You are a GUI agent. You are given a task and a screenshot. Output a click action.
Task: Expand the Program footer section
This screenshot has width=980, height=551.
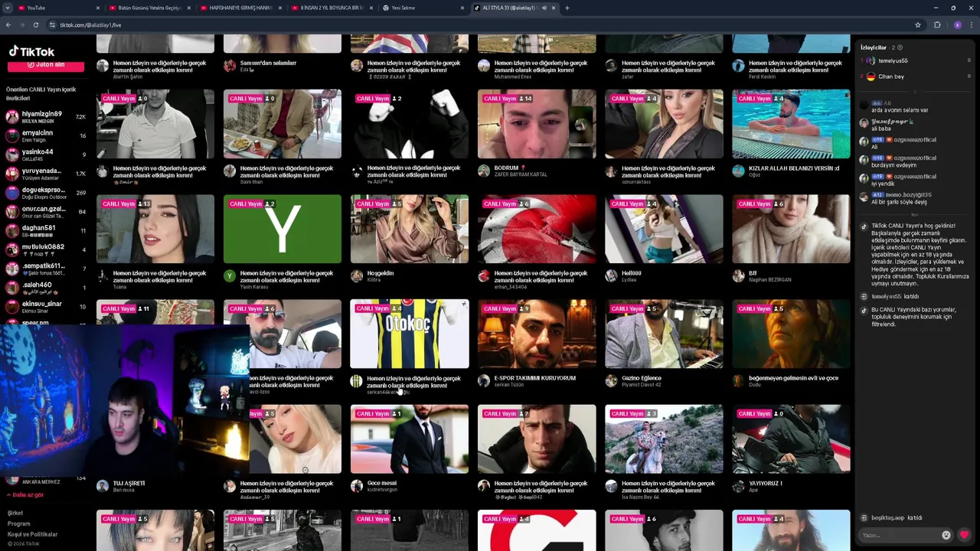pos(18,523)
